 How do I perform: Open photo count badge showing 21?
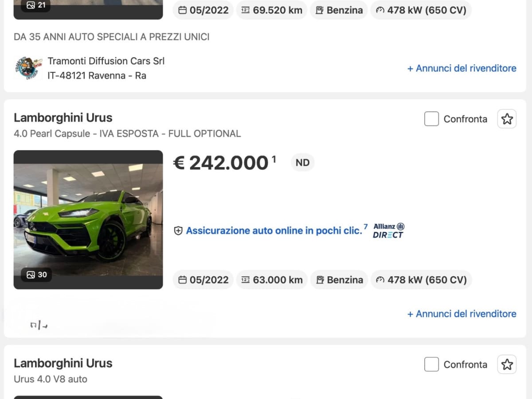36,5
